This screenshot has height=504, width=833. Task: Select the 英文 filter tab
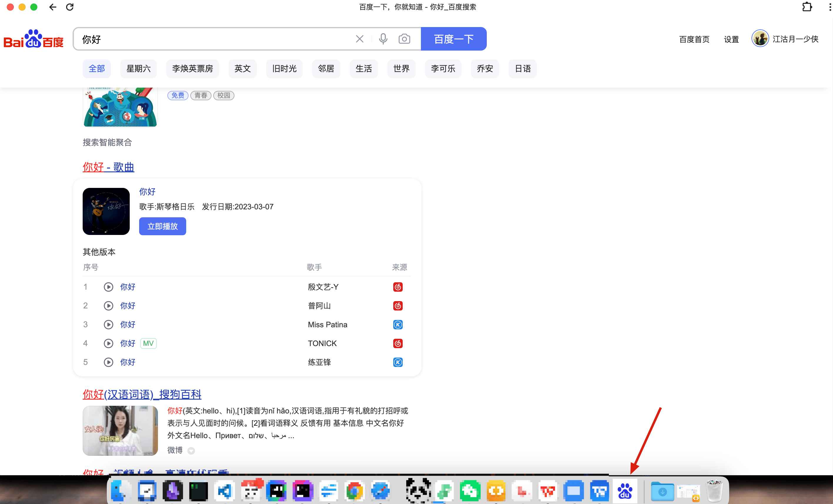coord(242,69)
